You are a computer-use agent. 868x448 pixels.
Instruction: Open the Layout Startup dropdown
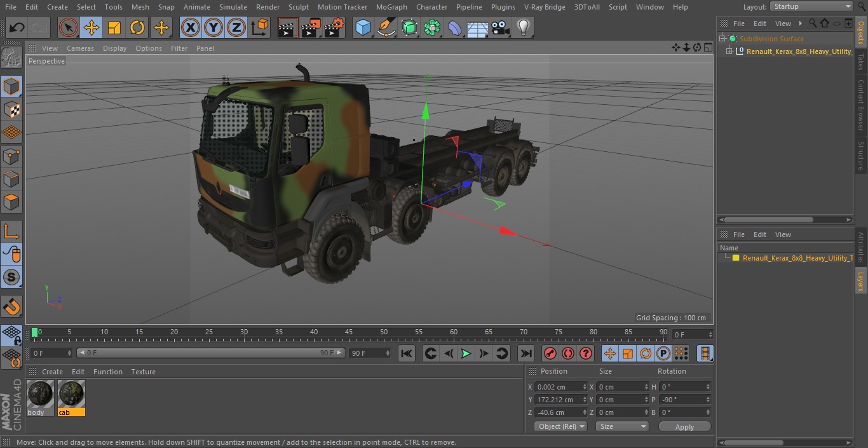click(x=811, y=6)
